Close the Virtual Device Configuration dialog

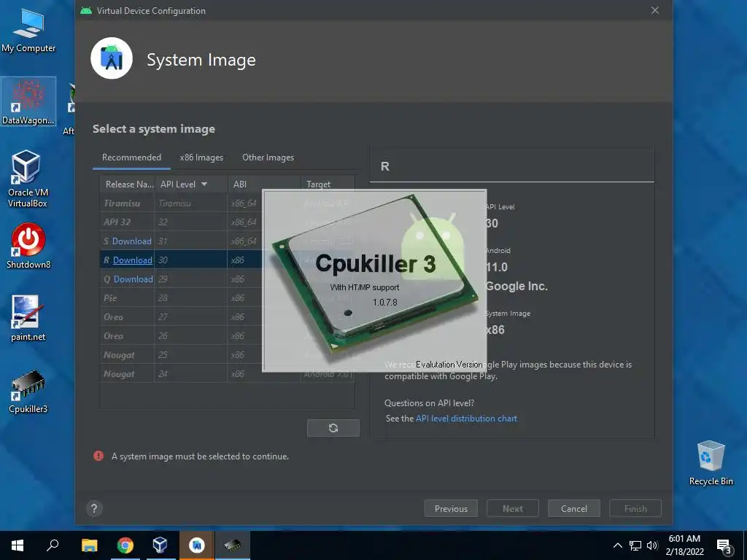click(655, 10)
